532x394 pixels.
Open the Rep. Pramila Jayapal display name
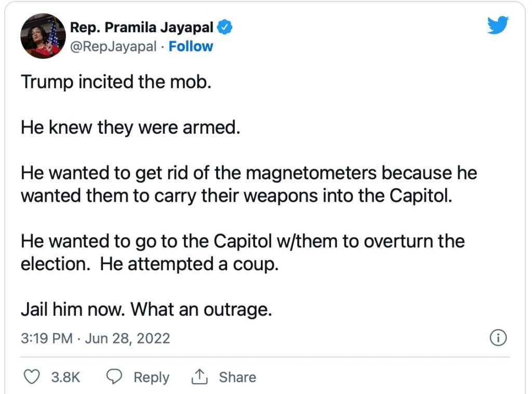pos(141,27)
